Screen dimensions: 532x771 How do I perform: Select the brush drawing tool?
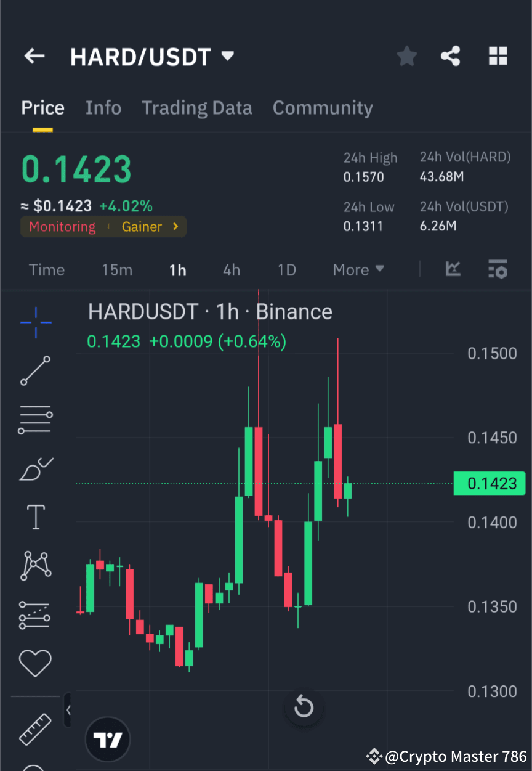pyautogui.click(x=35, y=468)
